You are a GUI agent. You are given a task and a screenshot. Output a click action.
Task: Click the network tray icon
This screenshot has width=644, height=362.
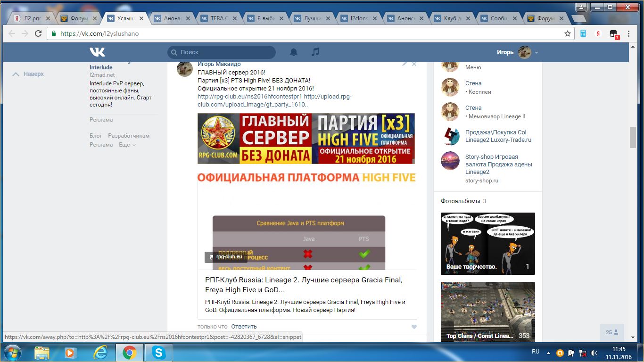pos(583,353)
